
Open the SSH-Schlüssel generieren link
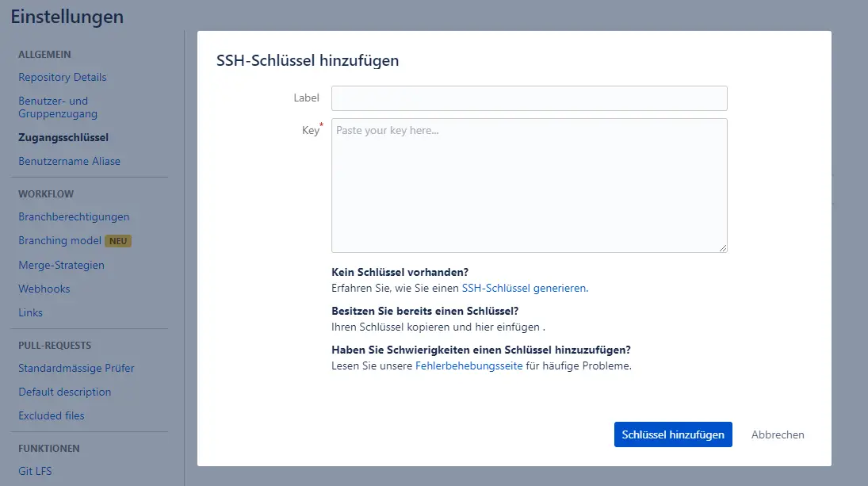(x=524, y=288)
